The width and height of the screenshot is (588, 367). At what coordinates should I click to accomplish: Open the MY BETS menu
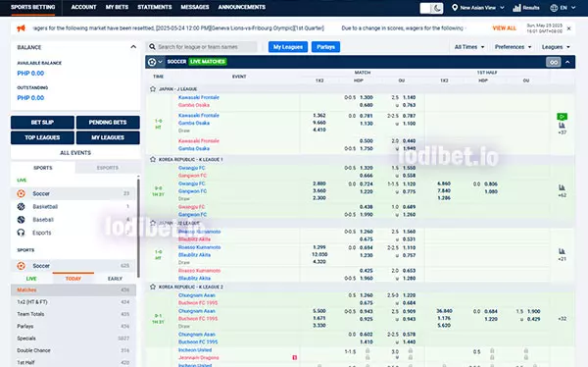(117, 7)
